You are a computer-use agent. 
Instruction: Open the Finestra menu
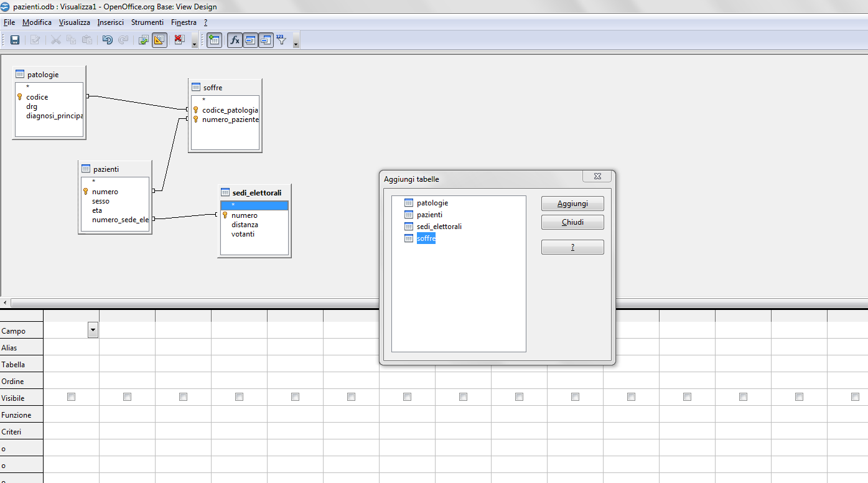(184, 22)
